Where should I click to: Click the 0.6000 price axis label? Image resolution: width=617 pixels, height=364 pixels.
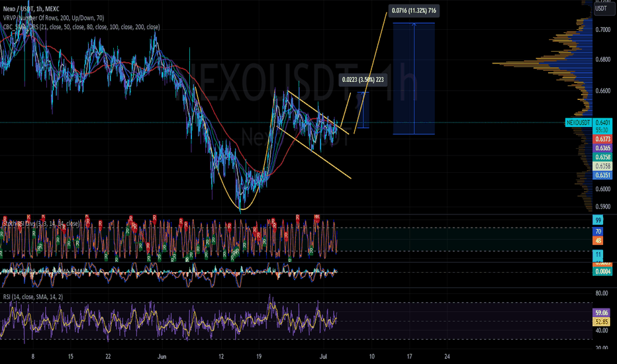pos(603,189)
